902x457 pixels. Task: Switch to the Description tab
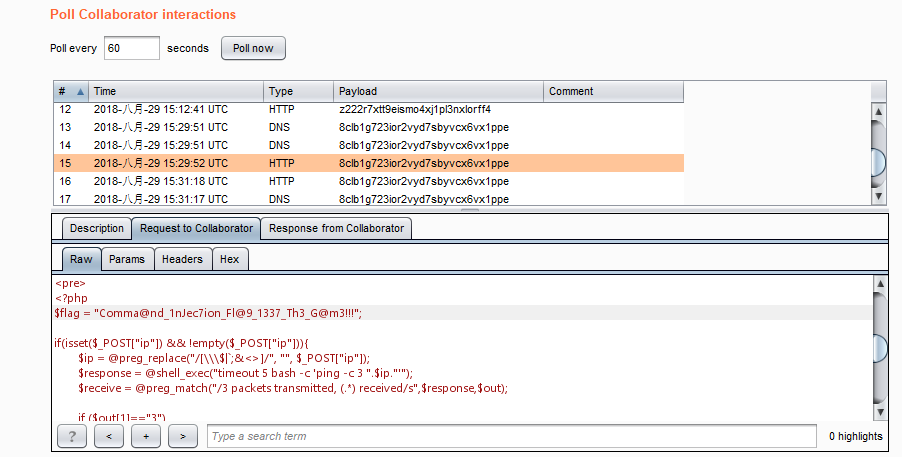tap(97, 229)
